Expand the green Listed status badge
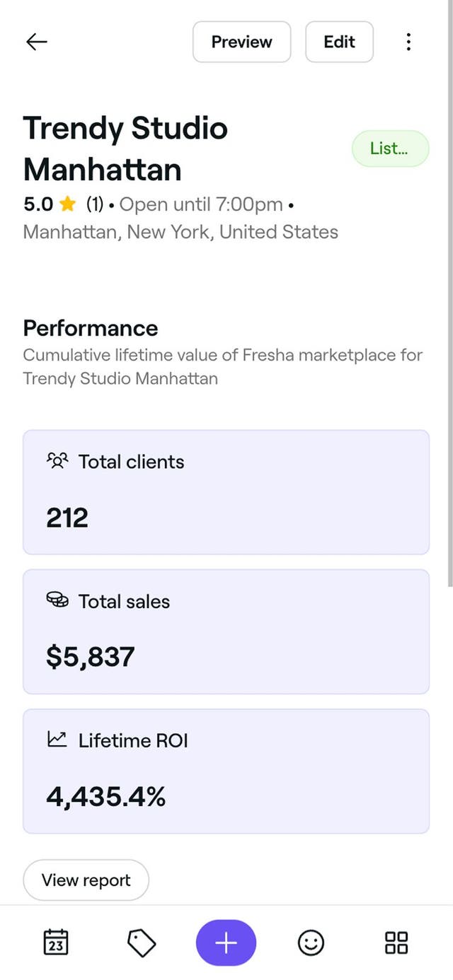The height and width of the screenshot is (980, 453). coord(390,148)
